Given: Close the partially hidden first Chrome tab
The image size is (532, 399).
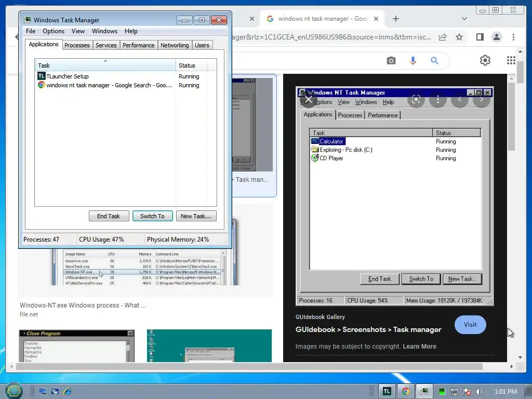Looking at the screenshot, I should [x=252, y=19].
